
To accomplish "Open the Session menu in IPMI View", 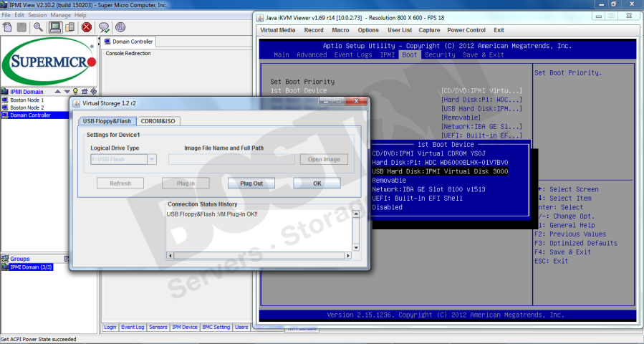I will [x=37, y=15].
